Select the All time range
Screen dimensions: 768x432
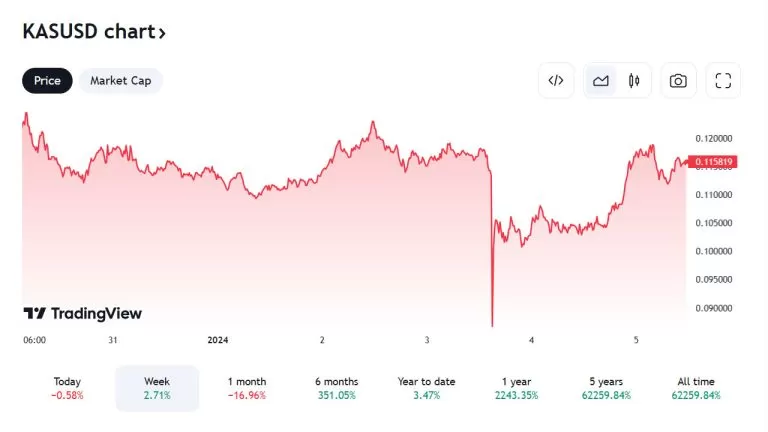point(696,388)
